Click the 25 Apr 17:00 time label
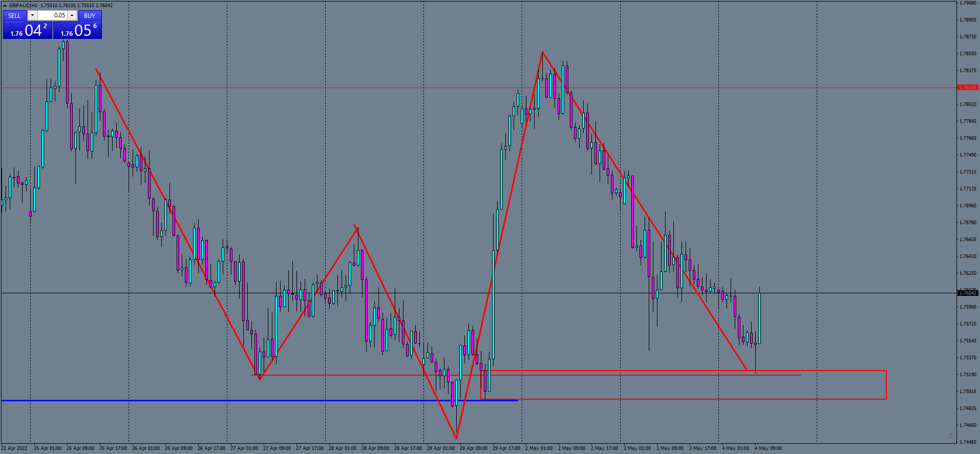The width and height of the screenshot is (980, 454). click(x=113, y=448)
